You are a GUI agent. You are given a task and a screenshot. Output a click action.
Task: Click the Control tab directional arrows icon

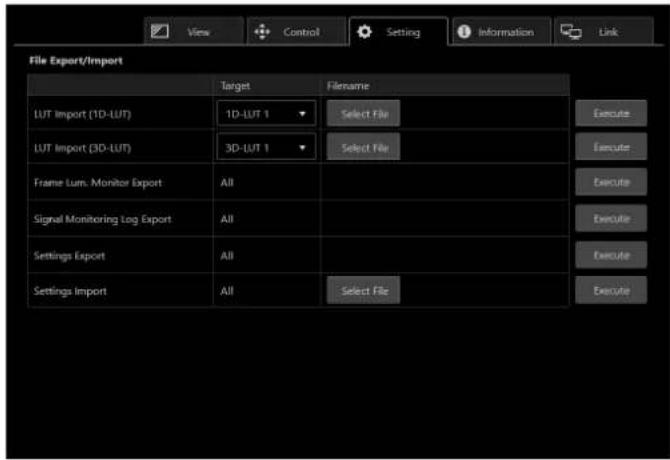[262, 32]
